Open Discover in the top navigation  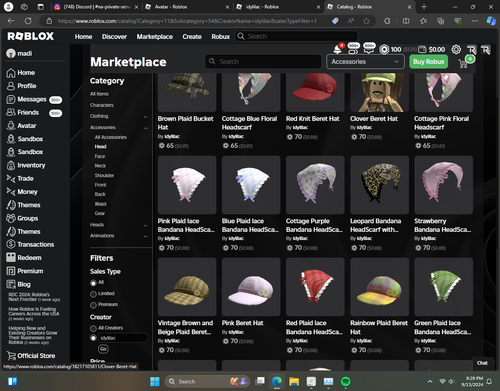coord(114,37)
